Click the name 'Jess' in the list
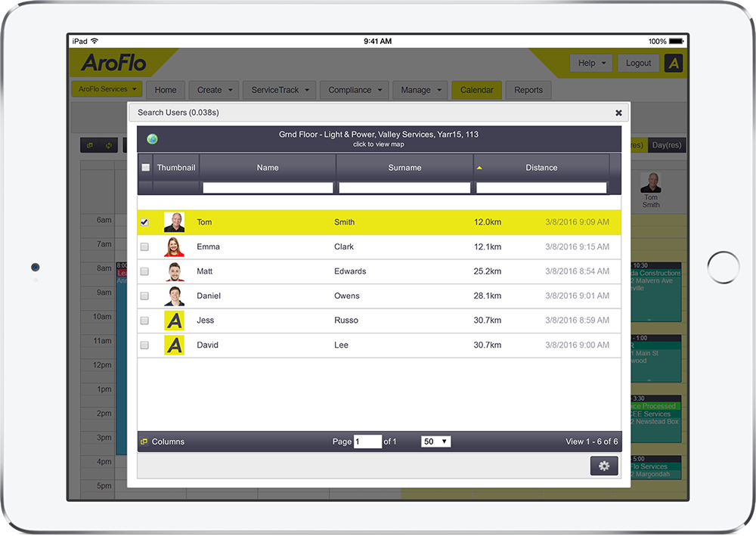 [205, 321]
